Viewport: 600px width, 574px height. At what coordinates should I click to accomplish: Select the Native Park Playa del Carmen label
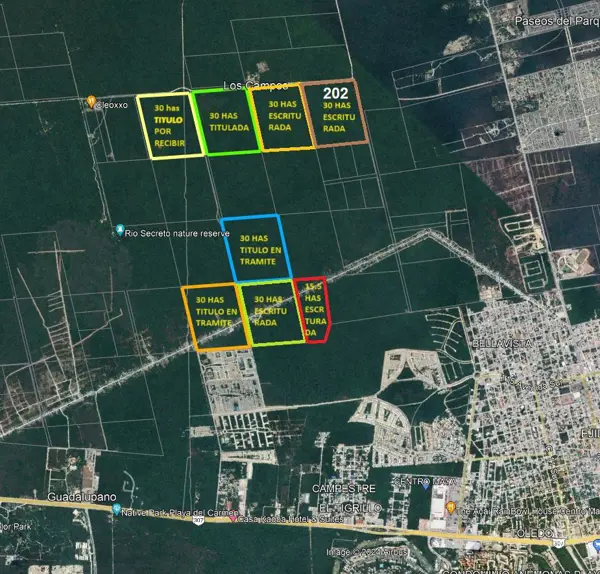(180, 512)
